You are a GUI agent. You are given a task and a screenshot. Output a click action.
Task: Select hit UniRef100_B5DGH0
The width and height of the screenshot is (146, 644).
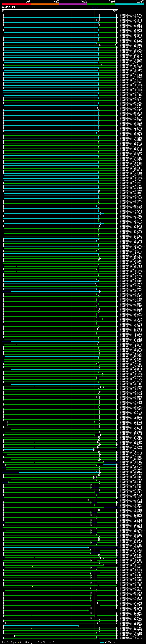point(131,82)
